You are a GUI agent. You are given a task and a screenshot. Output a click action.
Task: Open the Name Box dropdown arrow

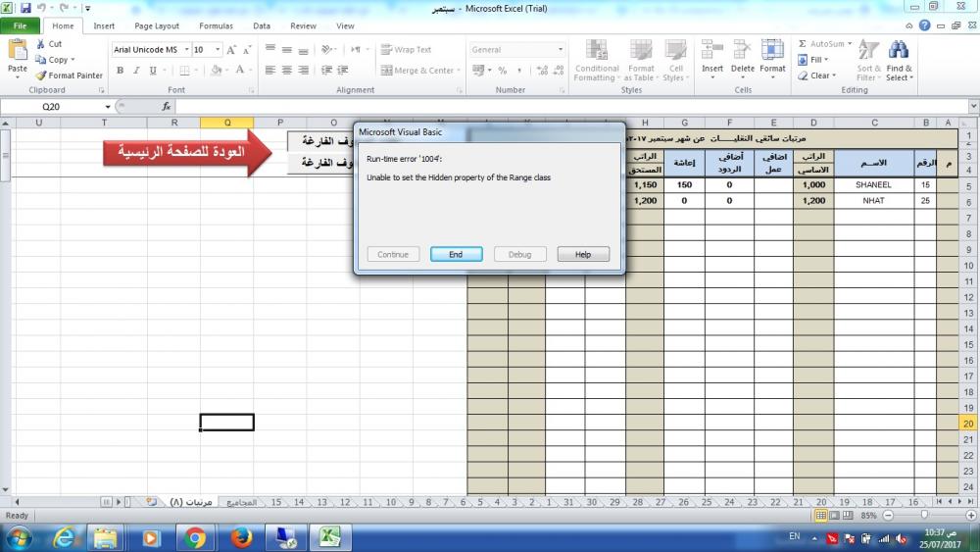[108, 107]
